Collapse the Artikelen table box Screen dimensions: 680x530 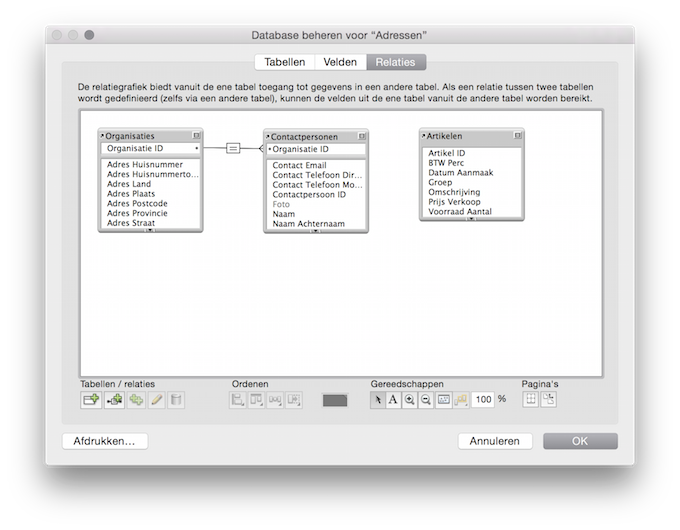(x=517, y=135)
